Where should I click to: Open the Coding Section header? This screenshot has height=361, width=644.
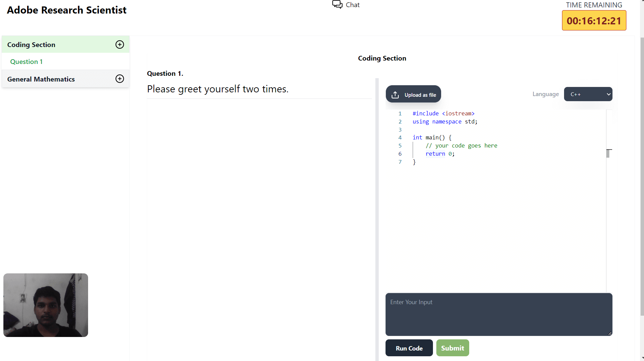[x=31, y=45]
